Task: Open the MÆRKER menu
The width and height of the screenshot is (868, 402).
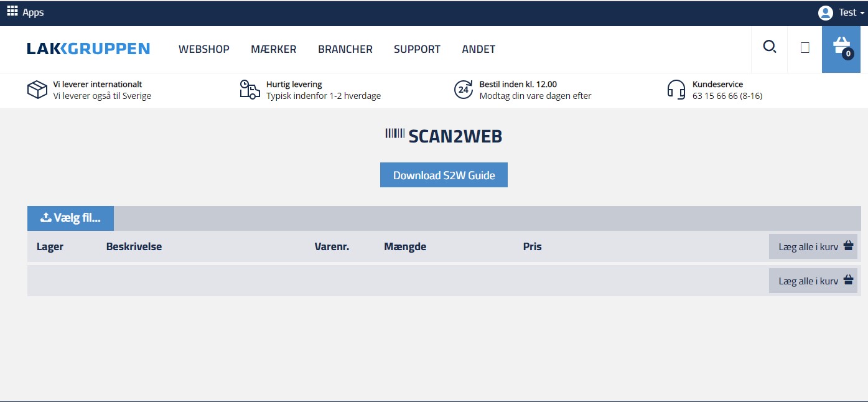Action: (274, 49)
